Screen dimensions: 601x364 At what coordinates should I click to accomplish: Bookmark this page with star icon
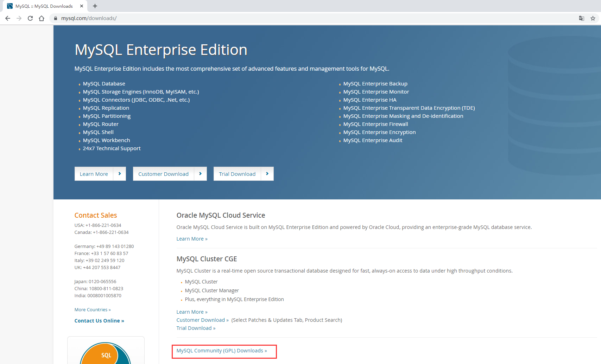pos(593,18)
